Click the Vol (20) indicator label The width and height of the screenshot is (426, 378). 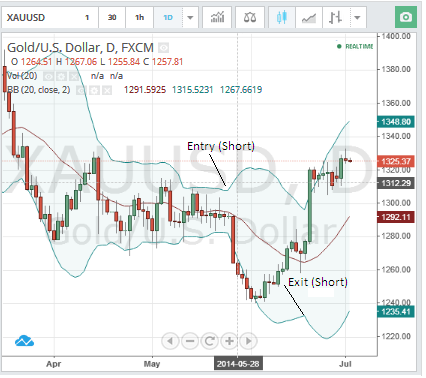(22, 76)
